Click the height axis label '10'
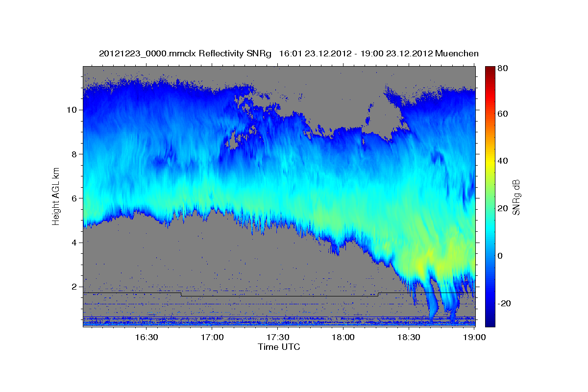588x392 pixels. [73, 110]
